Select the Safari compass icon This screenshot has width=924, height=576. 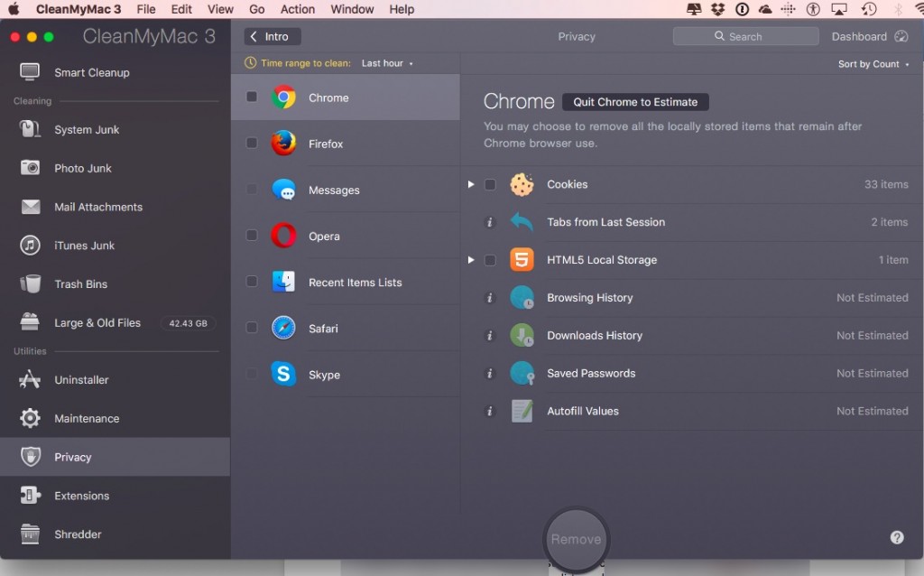coord(283,329)
